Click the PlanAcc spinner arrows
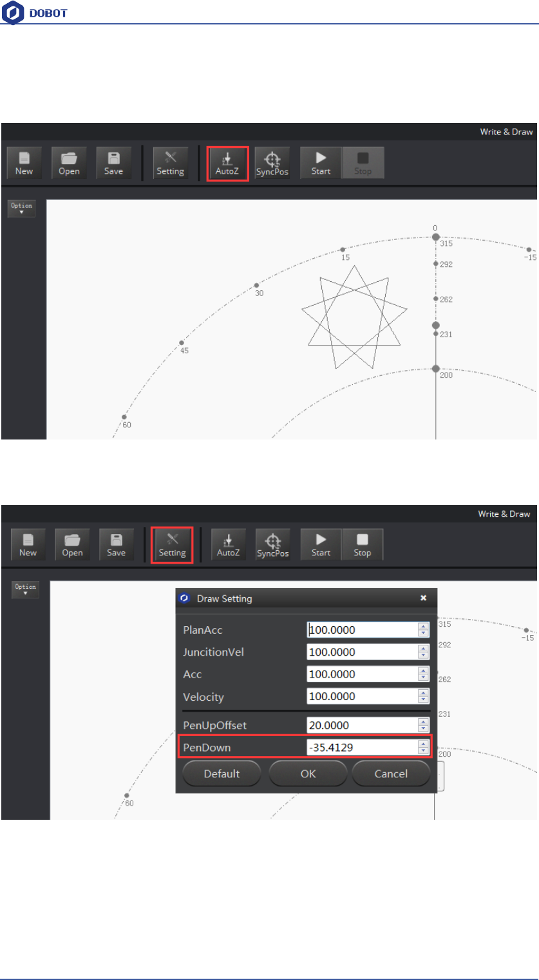Screen dimensions: 539x980 [424, 630]
